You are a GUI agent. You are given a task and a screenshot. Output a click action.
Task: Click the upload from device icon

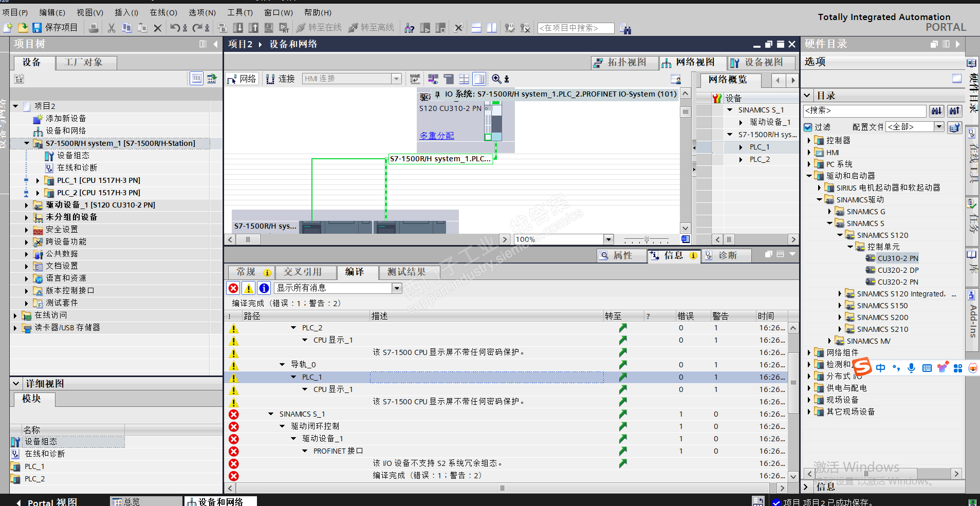click(253, 28)
